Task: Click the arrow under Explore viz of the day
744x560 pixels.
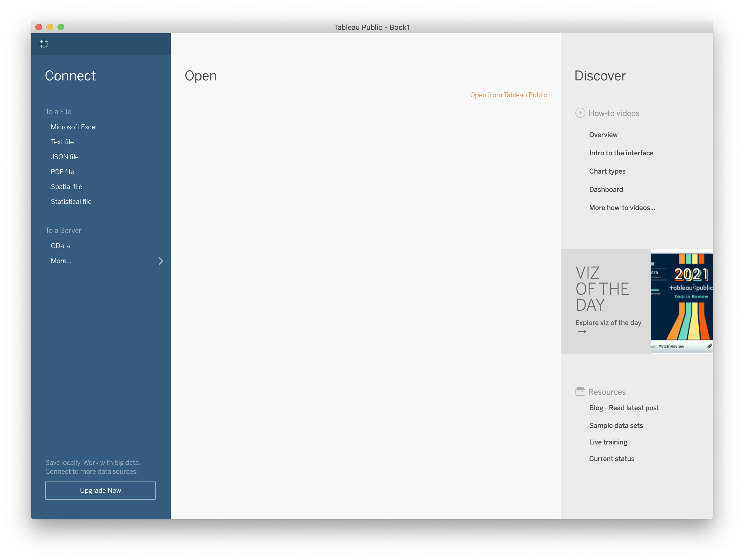Action: 581,331
